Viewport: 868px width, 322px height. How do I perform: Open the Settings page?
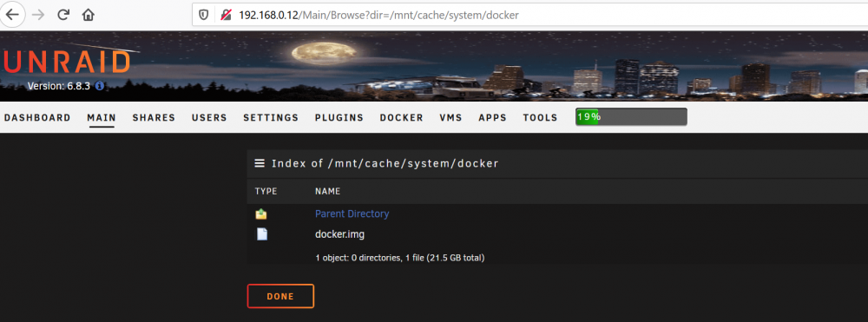[x=271, y=118]
